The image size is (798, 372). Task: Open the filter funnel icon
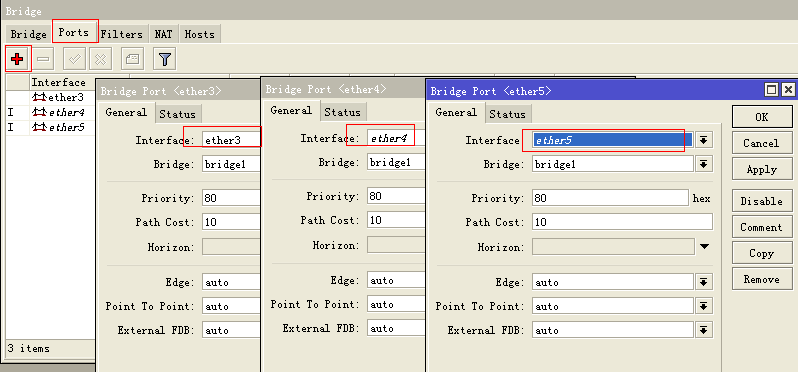pos(164,59)
